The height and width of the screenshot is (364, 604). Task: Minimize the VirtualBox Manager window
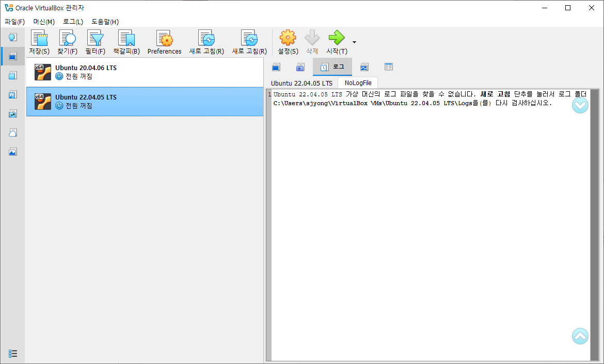[x=544, y=8]
